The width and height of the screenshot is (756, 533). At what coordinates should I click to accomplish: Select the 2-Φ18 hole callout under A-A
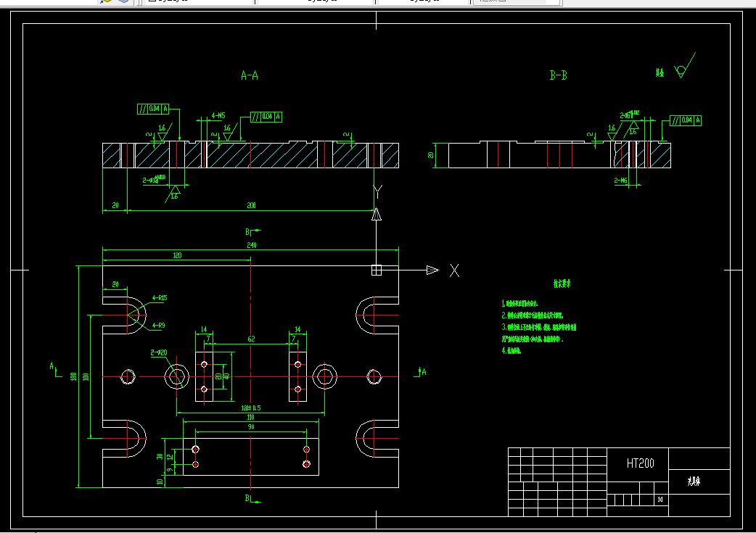tap(155, 180)
